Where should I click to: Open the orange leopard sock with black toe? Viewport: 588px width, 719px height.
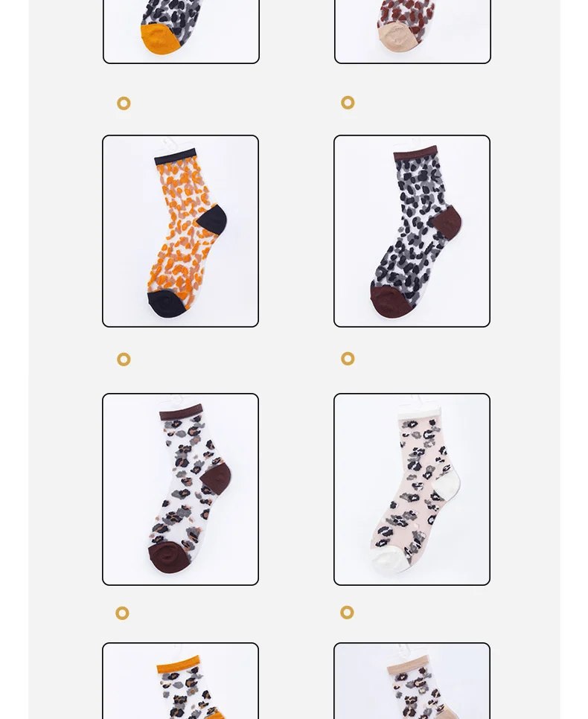pyautogui.click(x=180, y=231)
